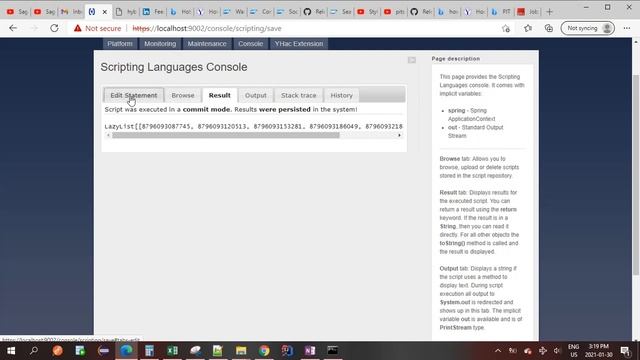Screen dimensions: 640x360
Task: Open the Maintenance navigation menu
Action: [x=207, y=44]
